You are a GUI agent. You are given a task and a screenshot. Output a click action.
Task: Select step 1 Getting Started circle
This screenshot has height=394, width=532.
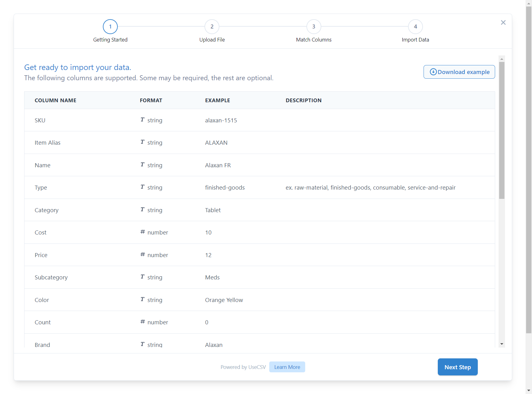coord(110,27)
